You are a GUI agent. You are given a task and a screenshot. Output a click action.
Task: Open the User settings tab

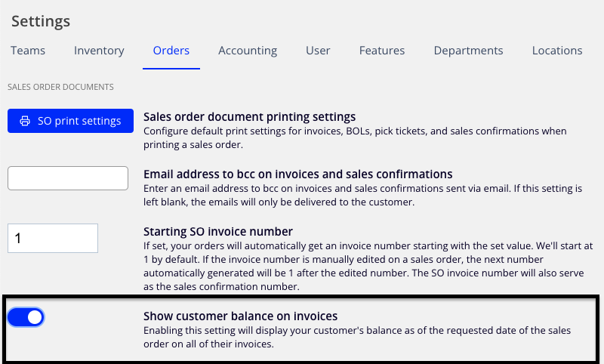tap(318, 51)
